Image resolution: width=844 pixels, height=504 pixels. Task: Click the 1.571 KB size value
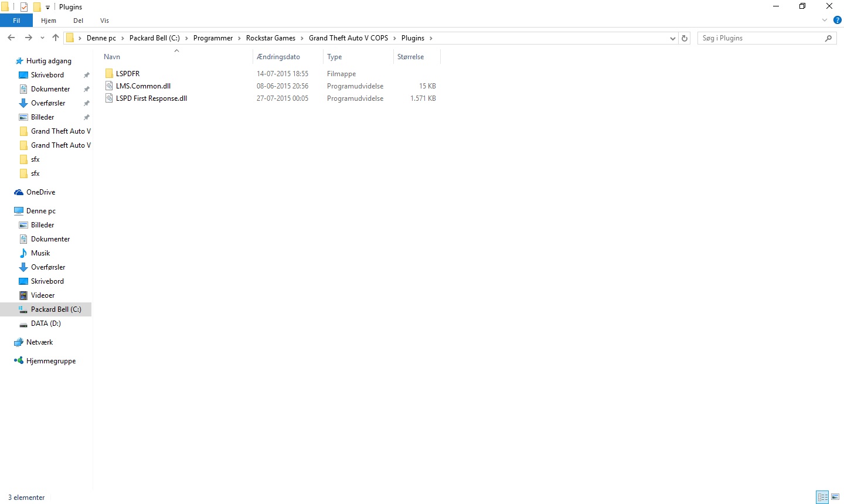[x=423, y=98]
